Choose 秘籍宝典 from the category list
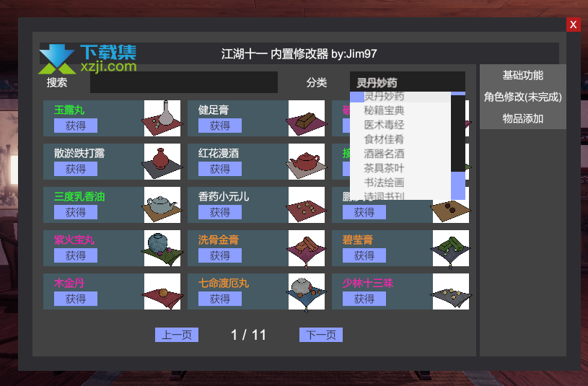Image resolution: width=588 pixels, height=386 pixels. [384, 110]
